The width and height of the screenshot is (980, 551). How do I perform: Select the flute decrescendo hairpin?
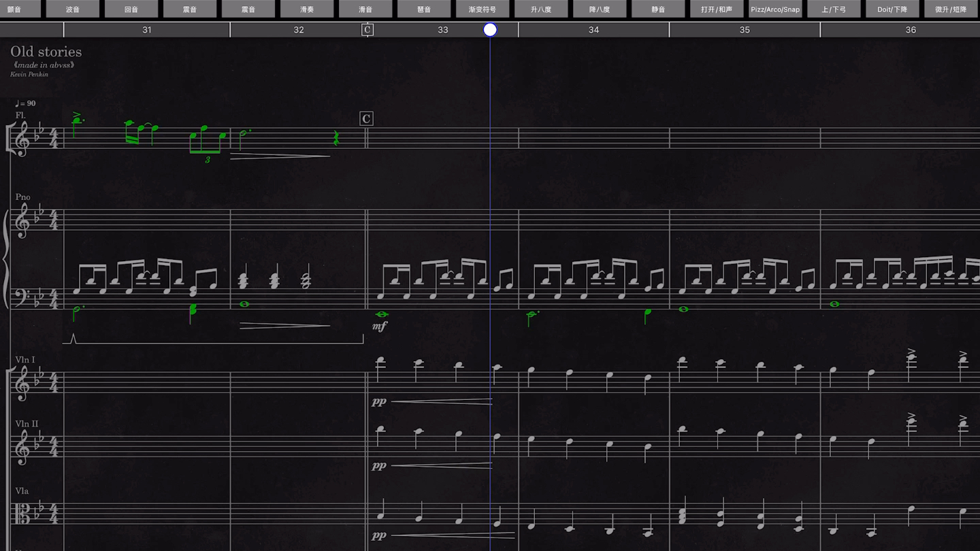[x=280, y=156]
